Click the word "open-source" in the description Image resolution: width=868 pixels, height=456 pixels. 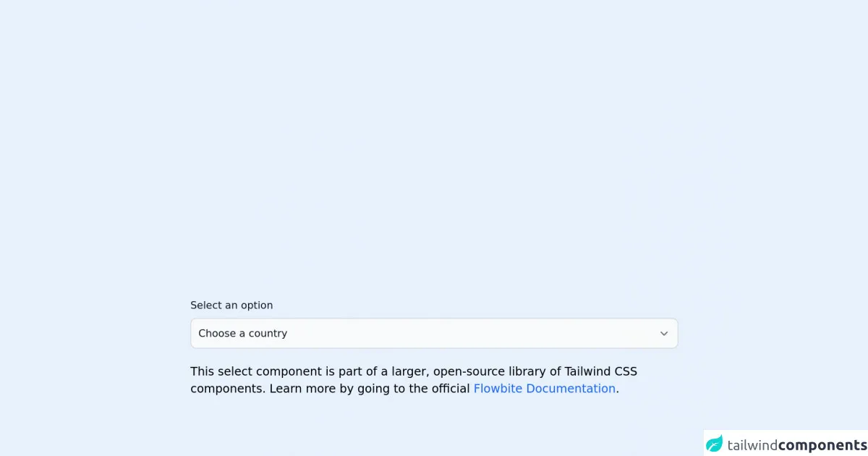[x=468, y=371]
